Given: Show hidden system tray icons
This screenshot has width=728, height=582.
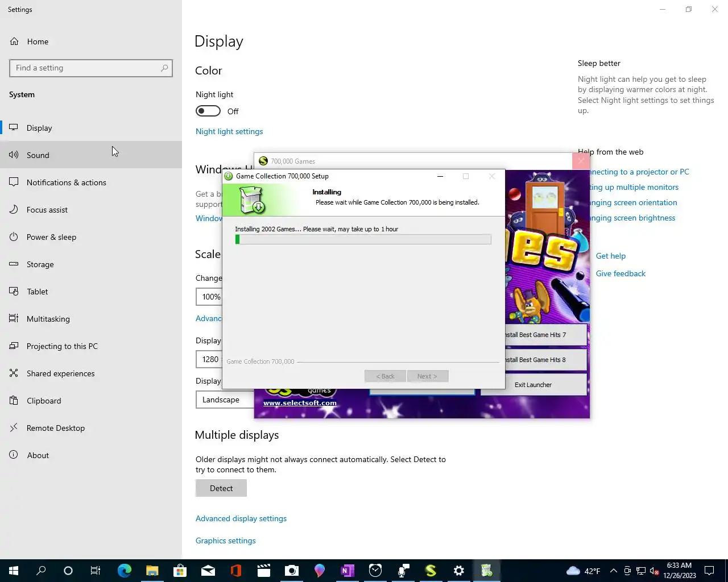Looking at the screenshot, I should click(613, 571).
